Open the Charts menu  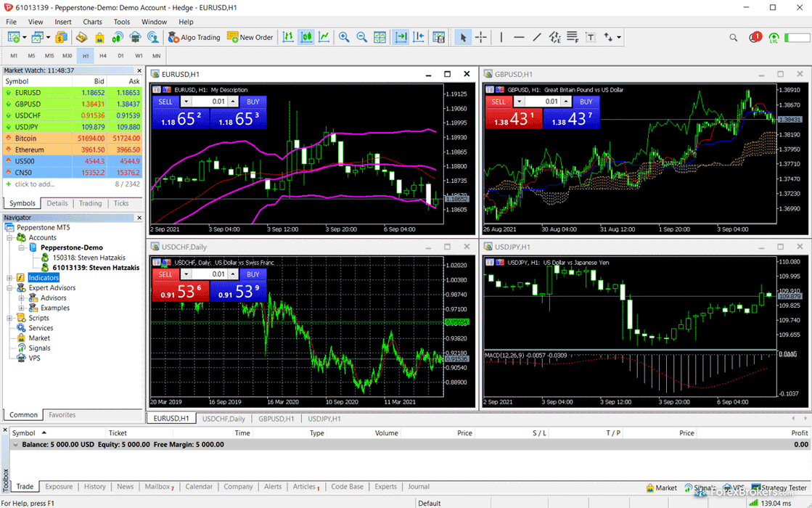click(x=92, y=22)
